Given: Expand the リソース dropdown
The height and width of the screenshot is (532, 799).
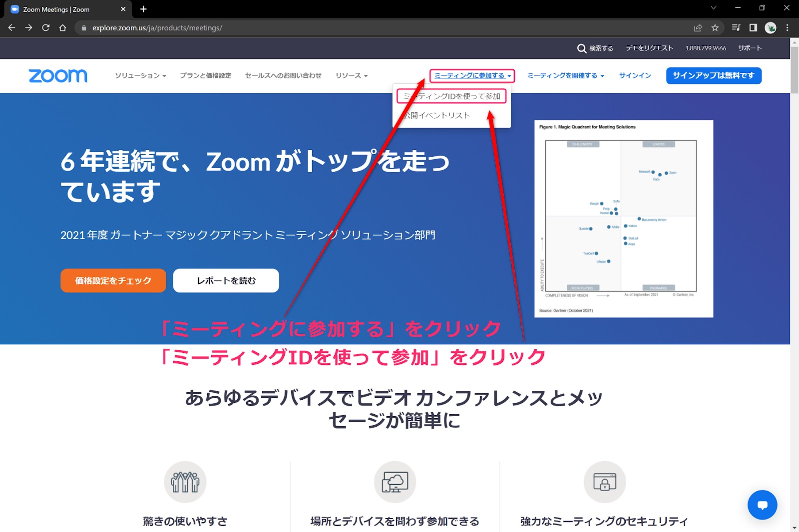Looking at the screenshot, I should [352, 76].
